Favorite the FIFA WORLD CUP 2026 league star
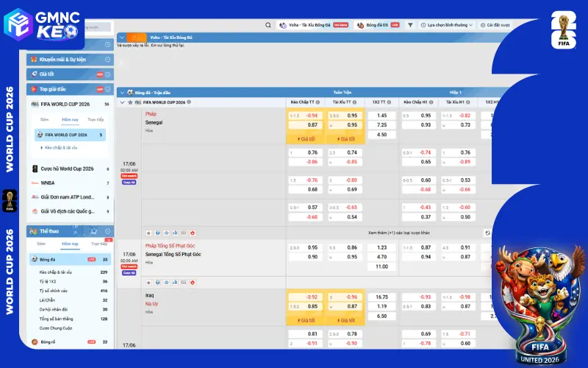Screen dimensions: 588x368 click(130, 102)
